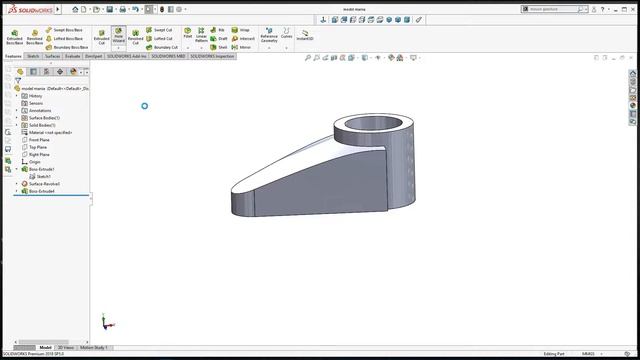640x360 pixels.
Task: Select the Shell tool
Action: [219, 47]
